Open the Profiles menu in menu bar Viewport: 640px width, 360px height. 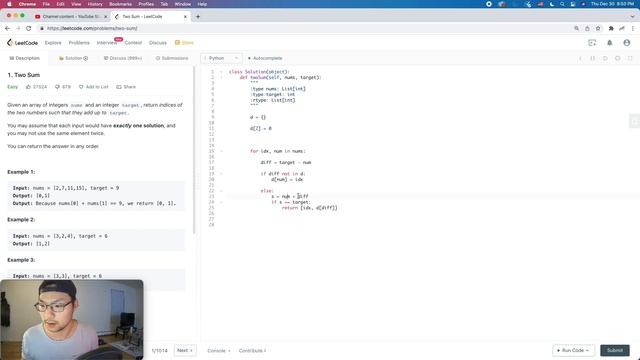point(146,4)
